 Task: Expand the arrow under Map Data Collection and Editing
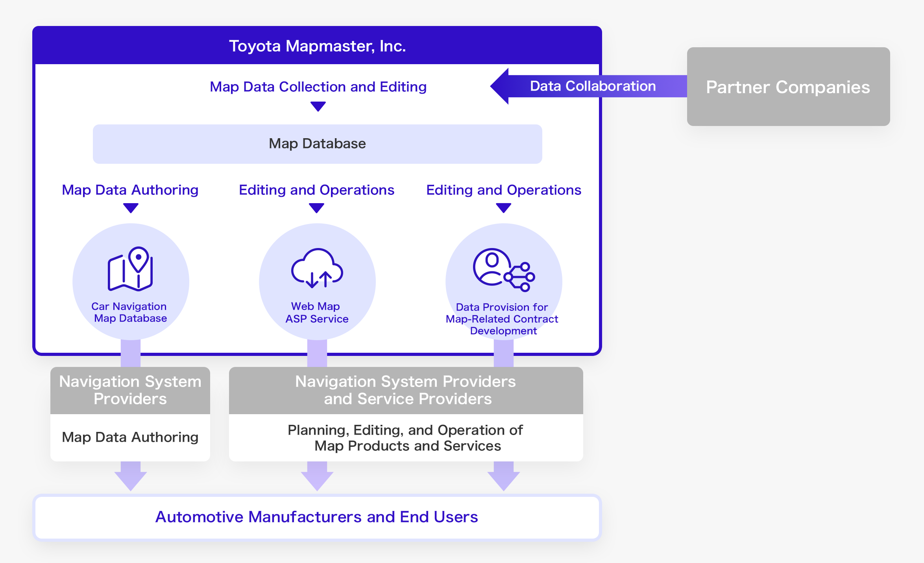tap(318, 106)
